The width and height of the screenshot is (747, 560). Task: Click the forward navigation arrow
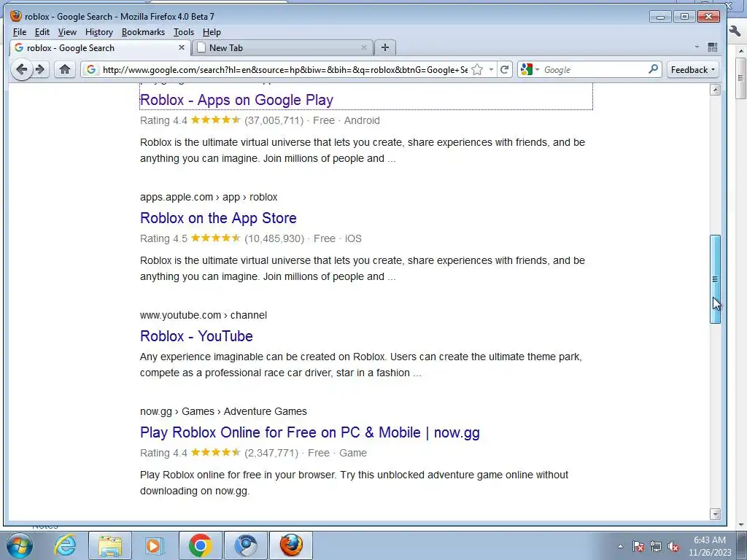[41, 69]
